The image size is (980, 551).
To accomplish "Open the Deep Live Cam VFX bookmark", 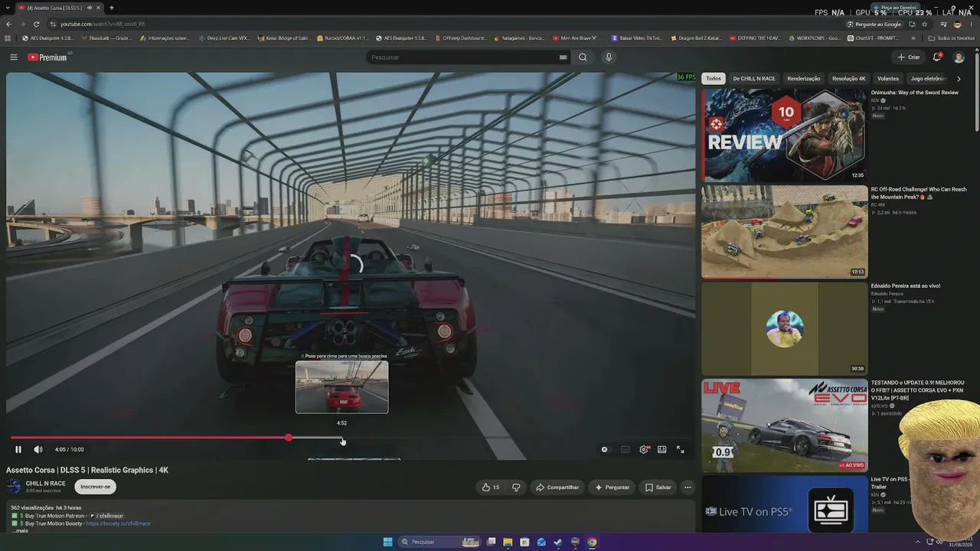I will 224,37.
